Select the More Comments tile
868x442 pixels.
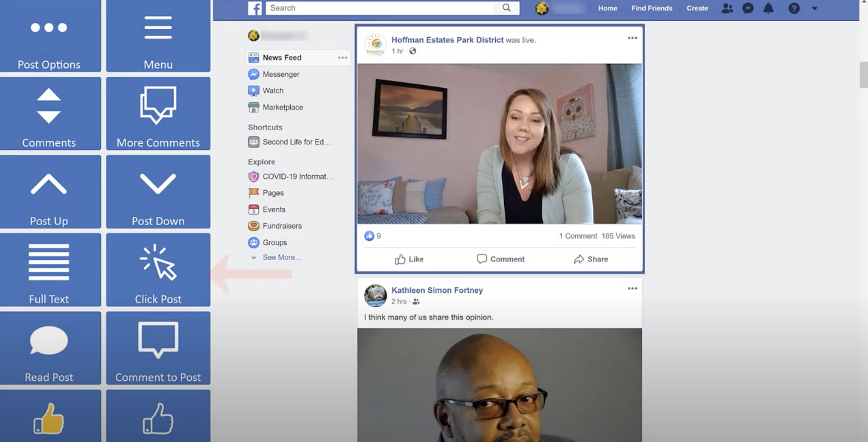(x=158, y=114)
